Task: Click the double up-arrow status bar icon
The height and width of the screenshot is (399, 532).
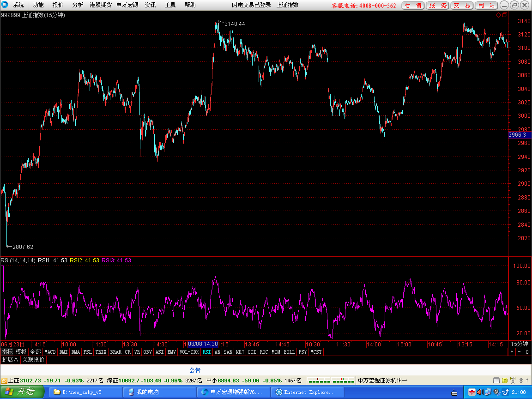Action: coord(521,381)
